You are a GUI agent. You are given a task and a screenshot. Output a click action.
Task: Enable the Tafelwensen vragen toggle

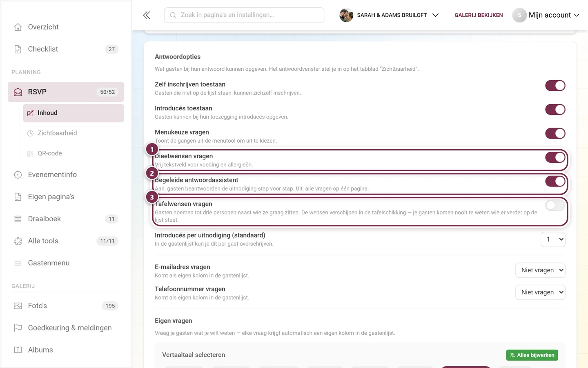pos(555,205)
